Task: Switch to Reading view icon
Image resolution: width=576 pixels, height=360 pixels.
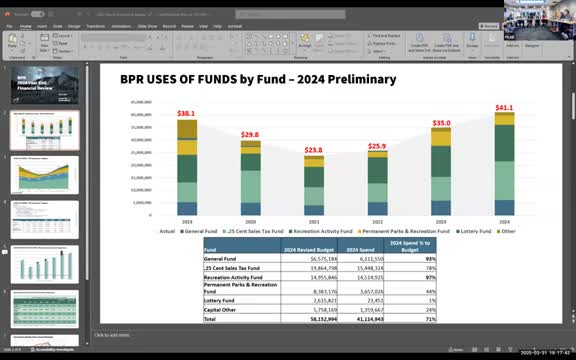Action: (x=498, y=350)
